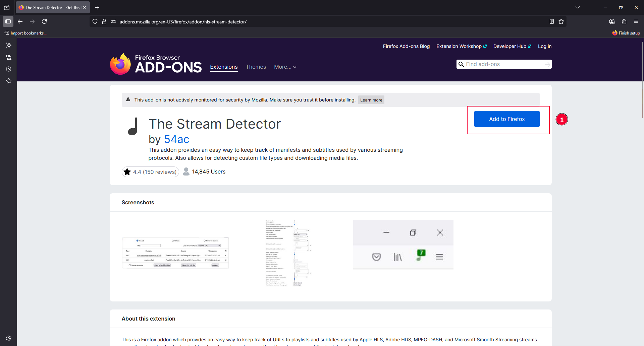The image size is (644, 346).
Task: Open Developer Hub link
Action: tap(512, 46)
